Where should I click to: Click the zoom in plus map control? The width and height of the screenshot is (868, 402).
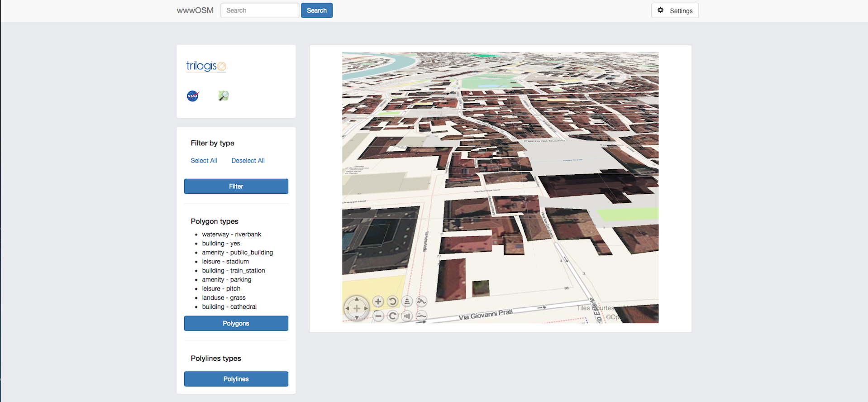pos(378,301)
